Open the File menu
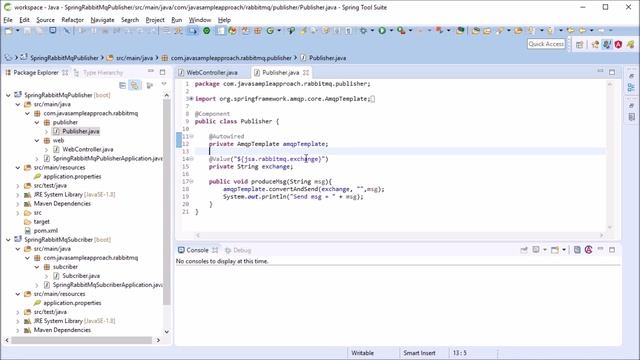Image resolution: width=640 pixels, height=360 pixels. coord(8,20)
